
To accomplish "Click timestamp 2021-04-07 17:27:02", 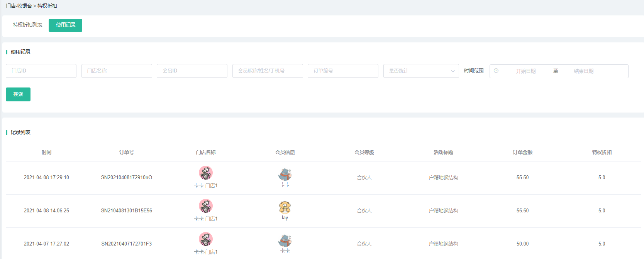I will coord(46,244).
